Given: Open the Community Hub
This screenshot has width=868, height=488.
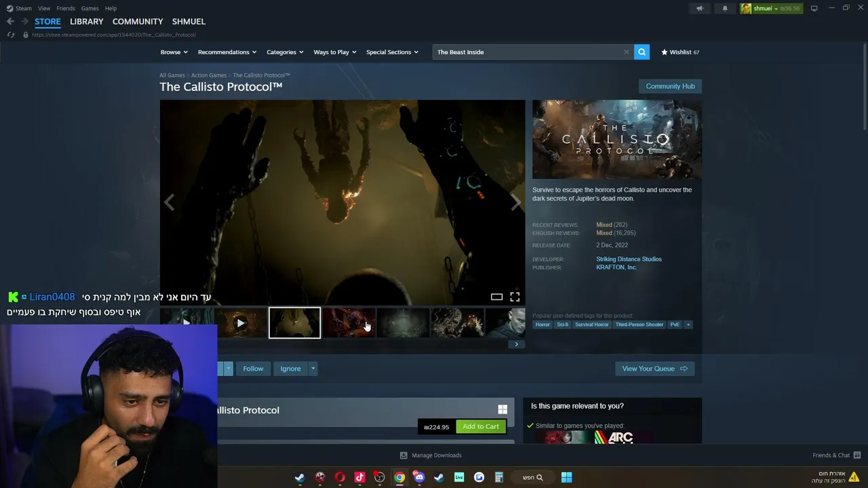Looking at the screenshot, I should pos(670,86).
